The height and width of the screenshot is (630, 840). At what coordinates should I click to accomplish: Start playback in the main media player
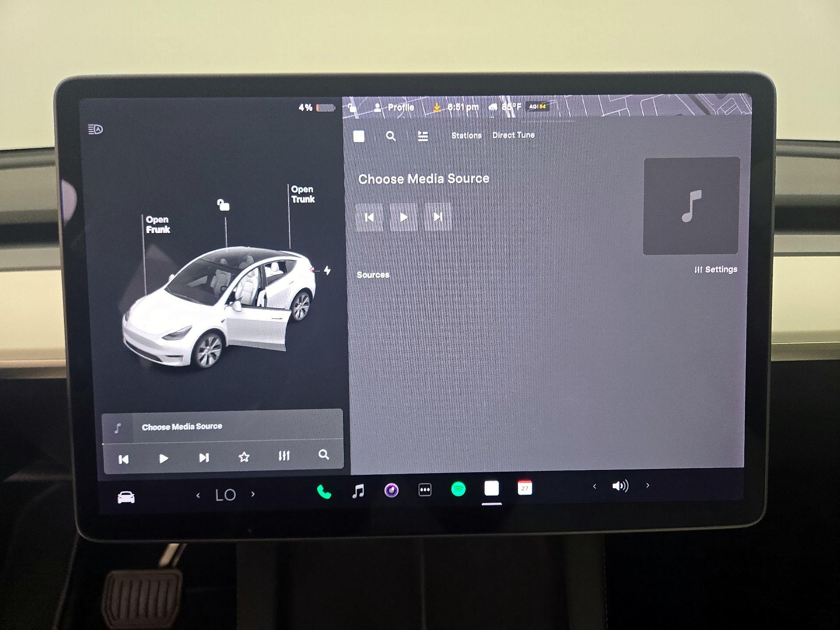403,217
